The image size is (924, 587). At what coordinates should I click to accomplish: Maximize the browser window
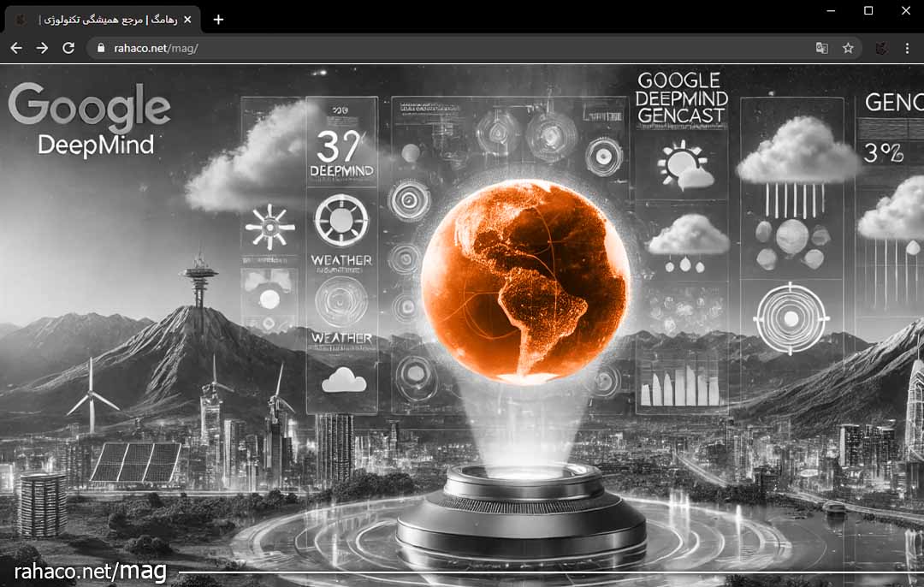click(868, 10)
